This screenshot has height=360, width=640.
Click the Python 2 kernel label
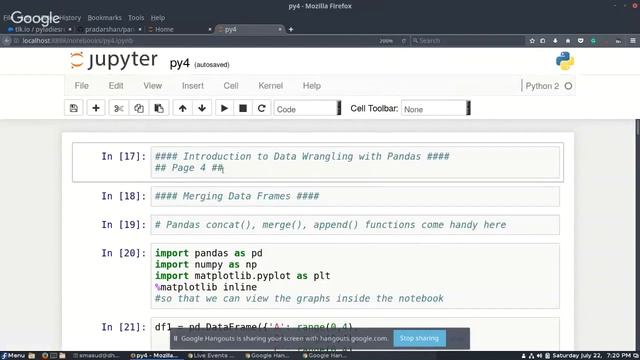(542, 86)
